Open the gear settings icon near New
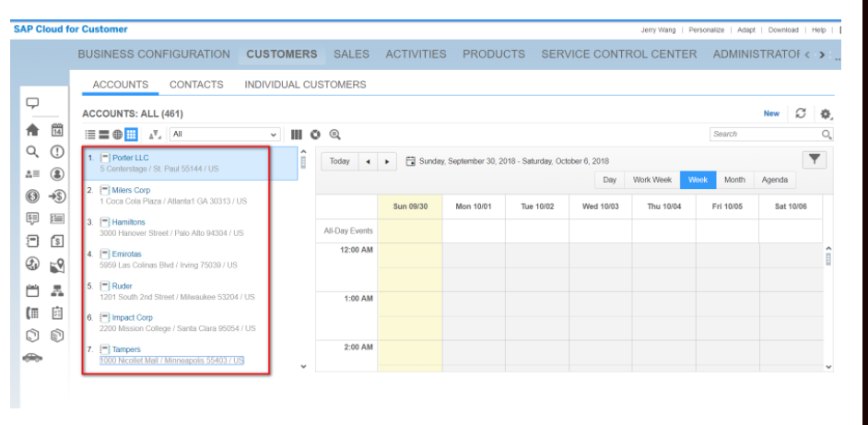This screenshot has width=868, height=425. [826, 113]
